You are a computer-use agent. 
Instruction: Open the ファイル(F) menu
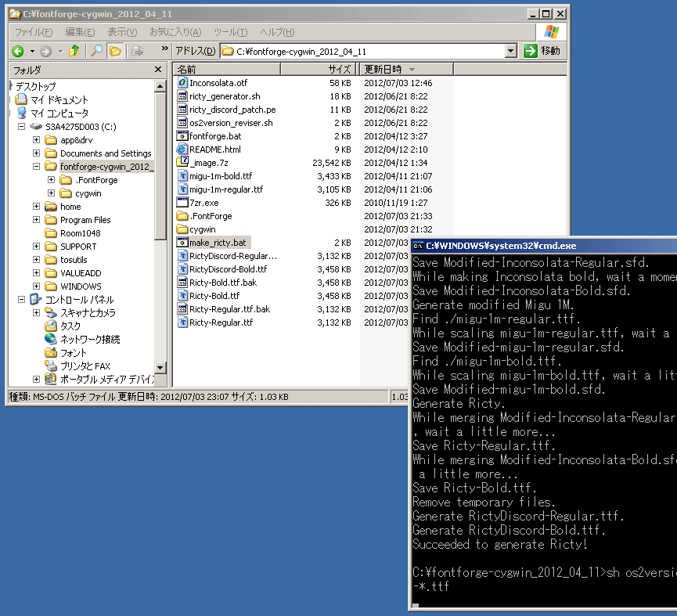pos(34,32)
